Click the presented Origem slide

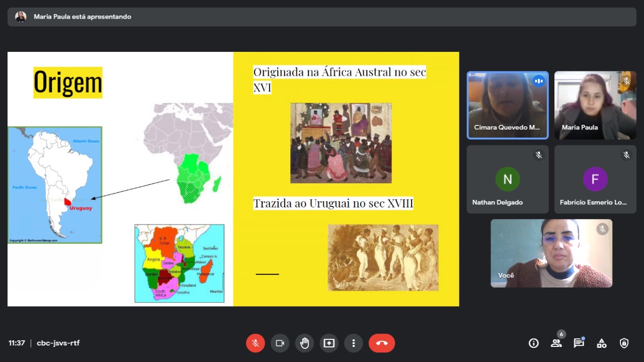pos(233,179)
